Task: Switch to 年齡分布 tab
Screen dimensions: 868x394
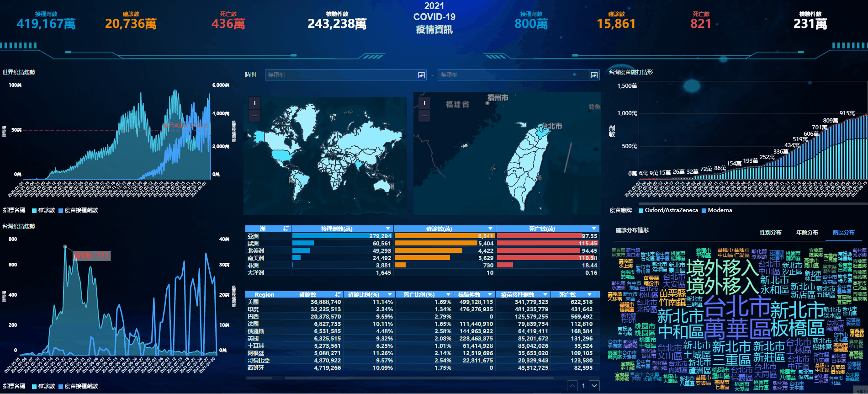Action: pos(807,233)
